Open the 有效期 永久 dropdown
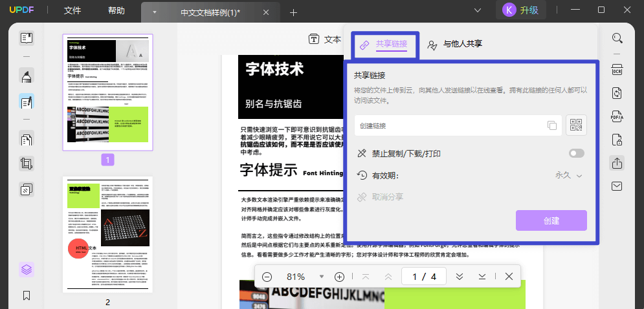The width and height of the screenshot is (644, 309). pyautogui.click(x=569, y=175)
